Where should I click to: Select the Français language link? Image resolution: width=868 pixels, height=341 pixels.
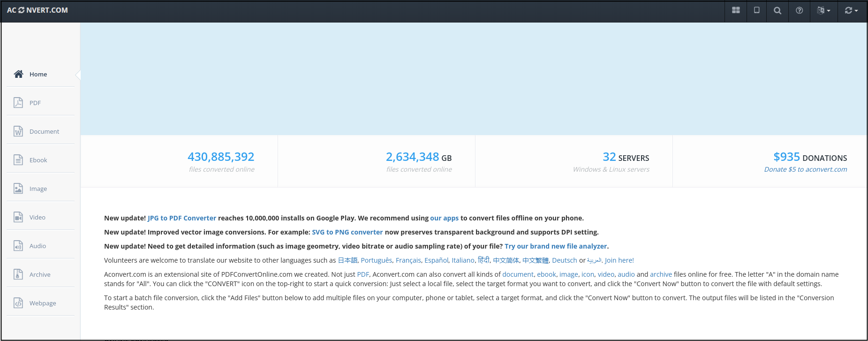[408, 260]
